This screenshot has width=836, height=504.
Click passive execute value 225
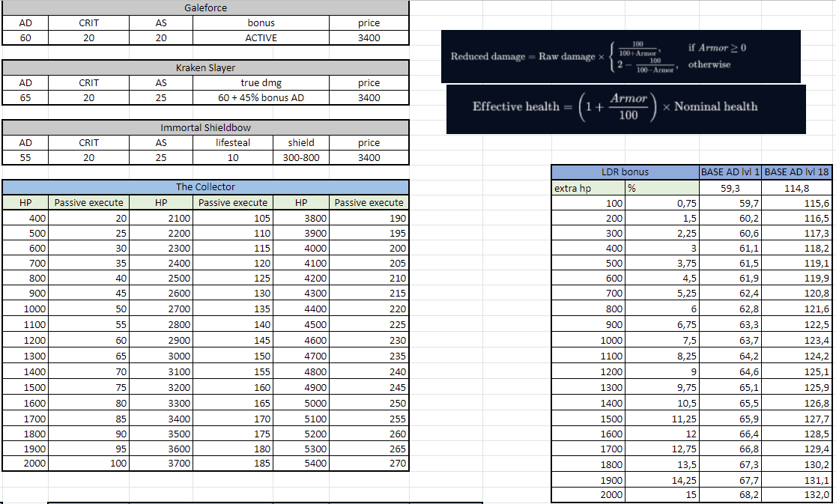coord(369,324)
